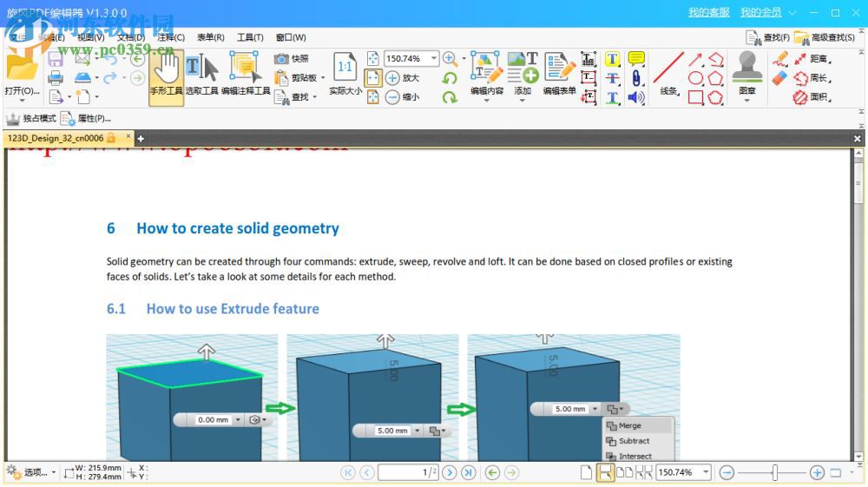Click the 我的会员 link in title bar
Screen dimensions: 868x487
(x=760, y=12)
